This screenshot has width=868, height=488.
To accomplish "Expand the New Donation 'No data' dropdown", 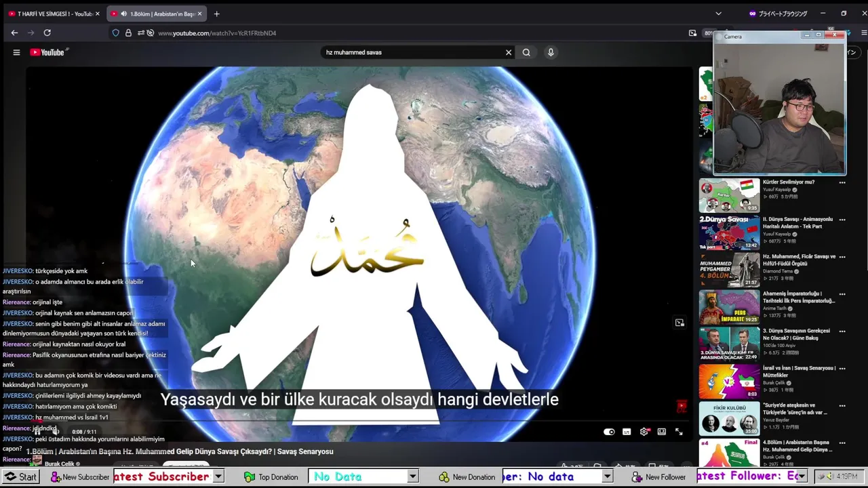I will pos(608,477).
